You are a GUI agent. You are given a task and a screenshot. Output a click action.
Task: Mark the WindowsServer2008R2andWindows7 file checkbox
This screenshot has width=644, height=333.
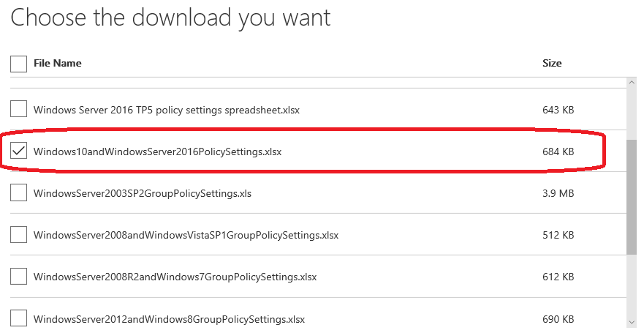[18, 277]
